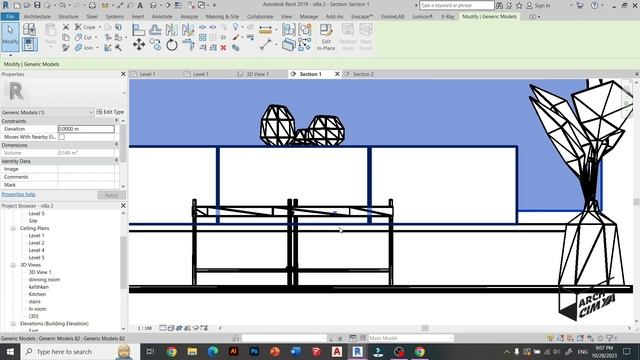The height and width of the screenshot is (360, 640).
Task: Click Save in the quick access toolbar
Action: pos(37,5)
